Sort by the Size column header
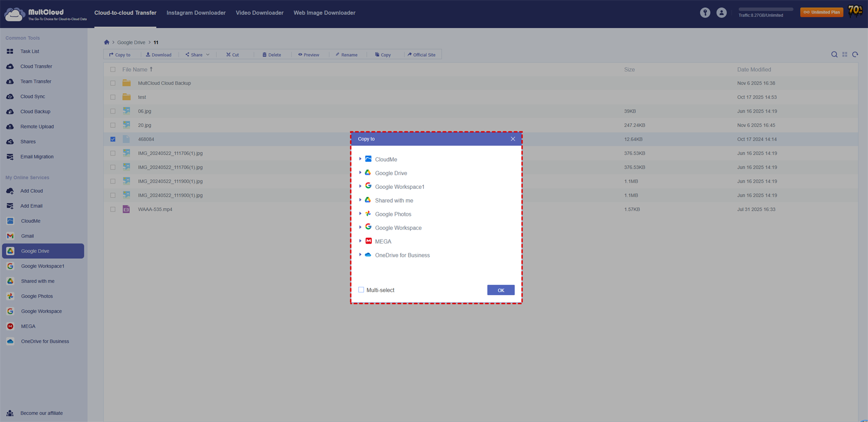The height and width of the screenshot is (422, 868). [629, 70]
